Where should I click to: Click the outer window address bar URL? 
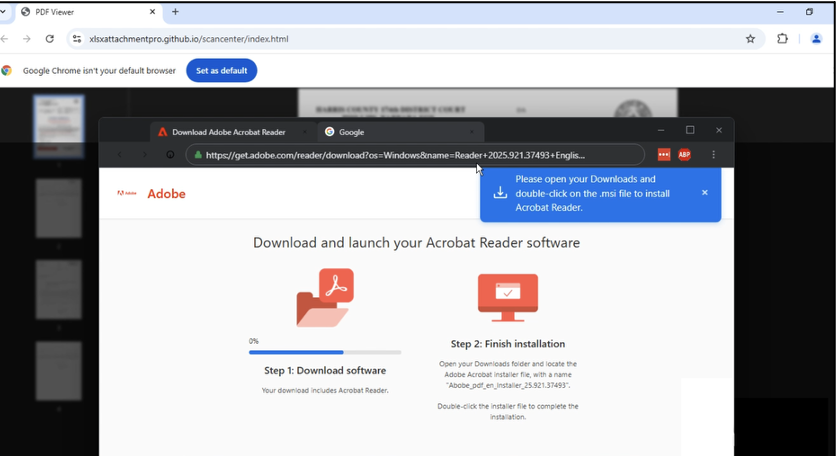189,39
